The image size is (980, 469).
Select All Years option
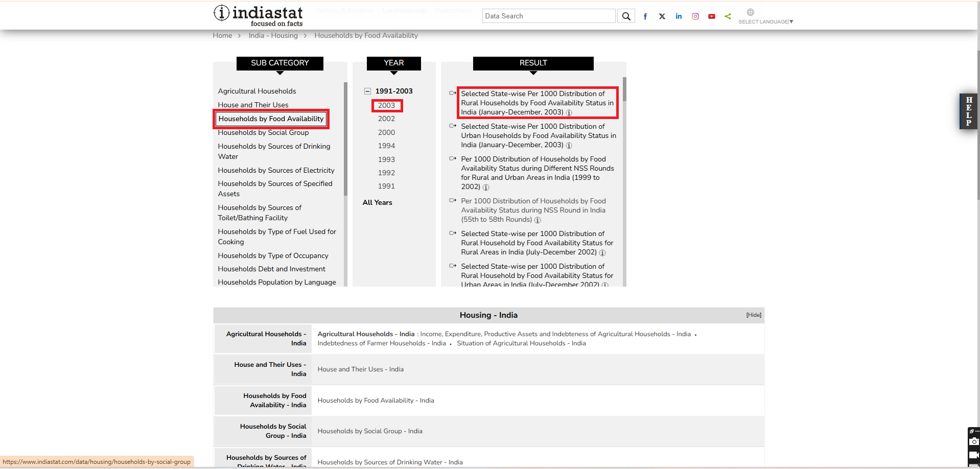tap(377, 202)
